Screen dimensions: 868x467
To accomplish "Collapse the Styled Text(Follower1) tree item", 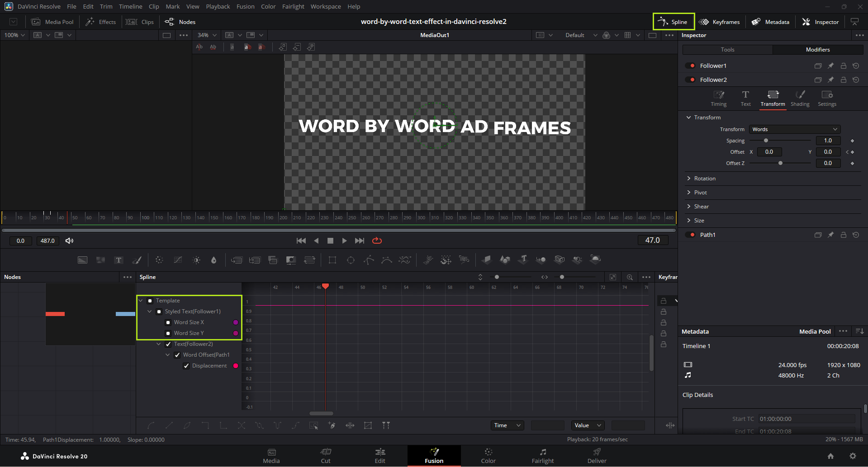I will (150, 311).
